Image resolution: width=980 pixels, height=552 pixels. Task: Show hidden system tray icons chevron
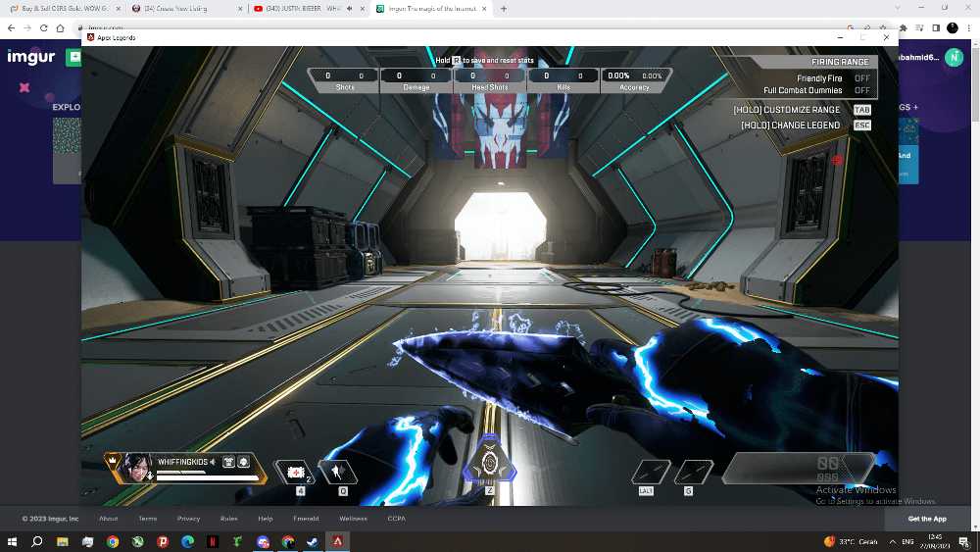click(892, 541)
